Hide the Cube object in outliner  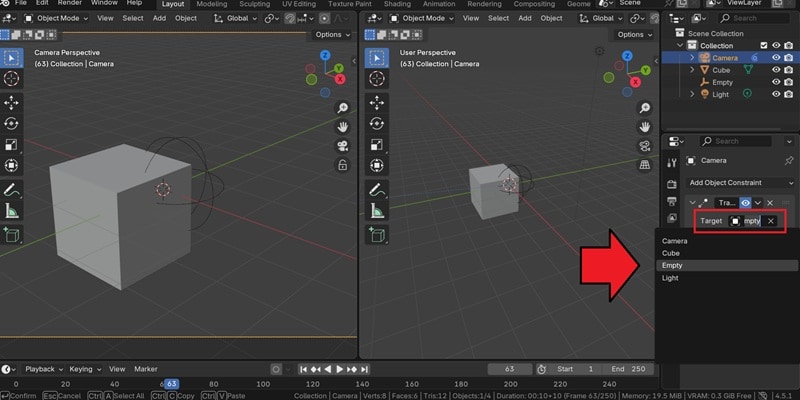pyautogui.click(x=777, y=70)
